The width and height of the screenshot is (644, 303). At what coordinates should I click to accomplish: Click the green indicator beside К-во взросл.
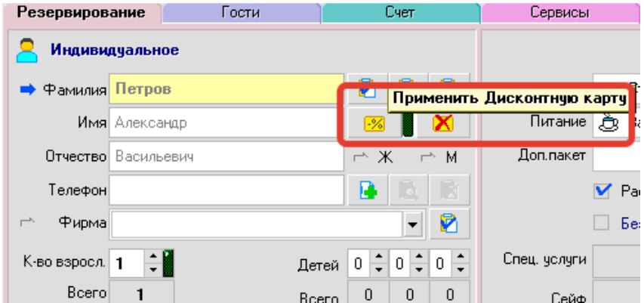click(168, 264)
